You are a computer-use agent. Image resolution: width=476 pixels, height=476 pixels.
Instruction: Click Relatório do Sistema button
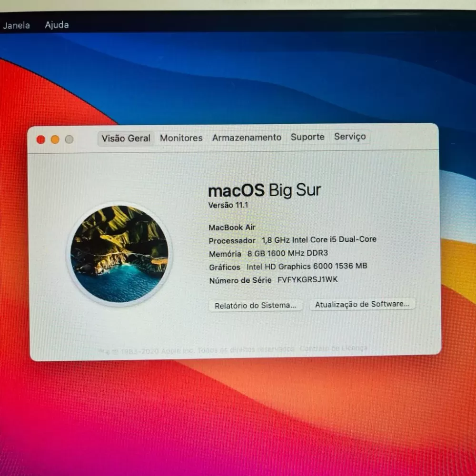click(x=255, y=306)
